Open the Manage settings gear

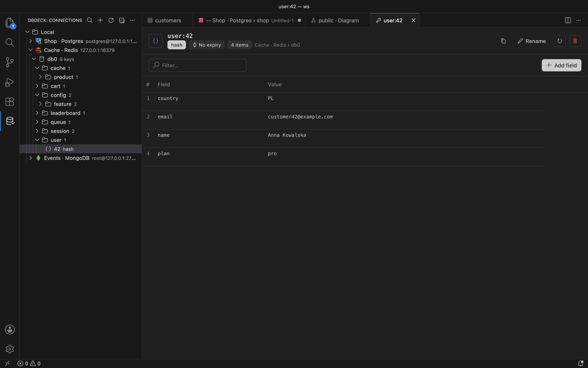coord(10,349)
